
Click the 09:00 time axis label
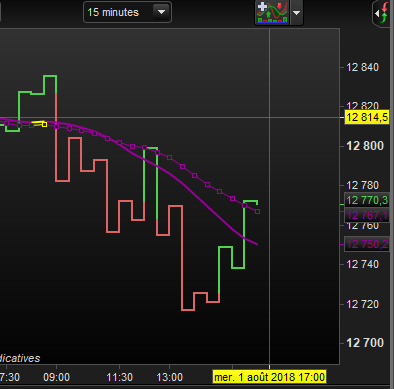point(56,377)
